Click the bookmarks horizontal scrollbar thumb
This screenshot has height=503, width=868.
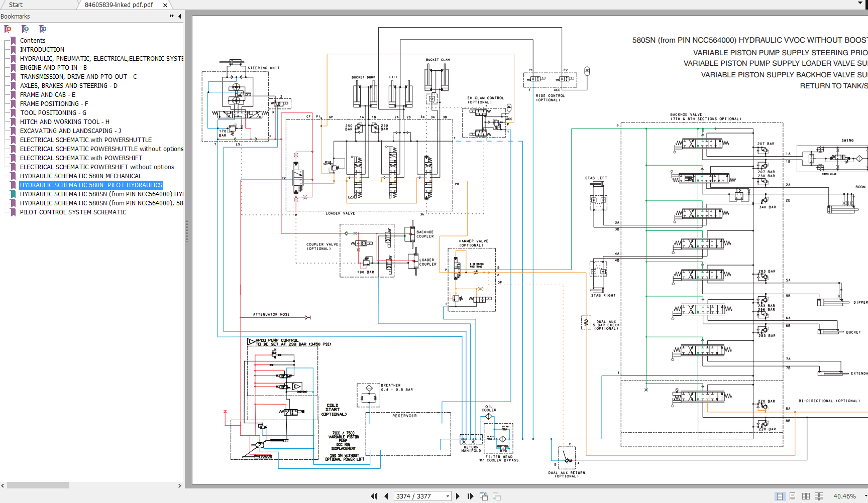click(38, 485)
